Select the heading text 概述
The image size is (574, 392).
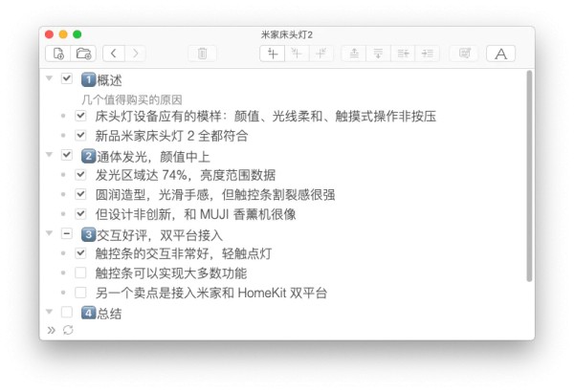[x=109, y=80]
